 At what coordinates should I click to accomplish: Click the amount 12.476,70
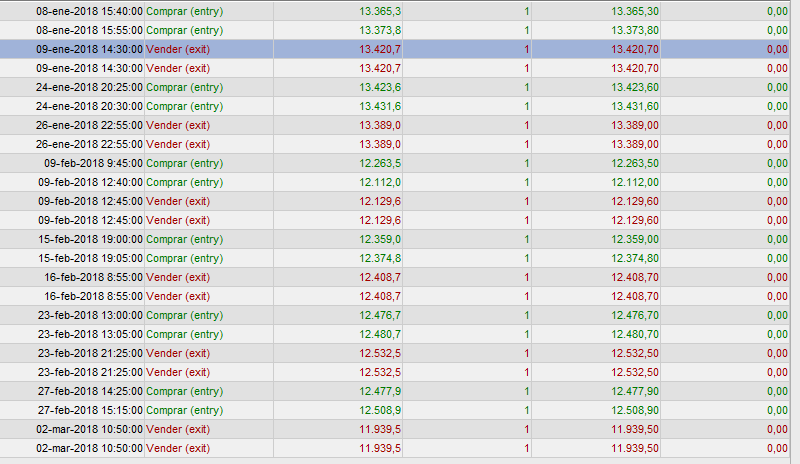point(635,315)
